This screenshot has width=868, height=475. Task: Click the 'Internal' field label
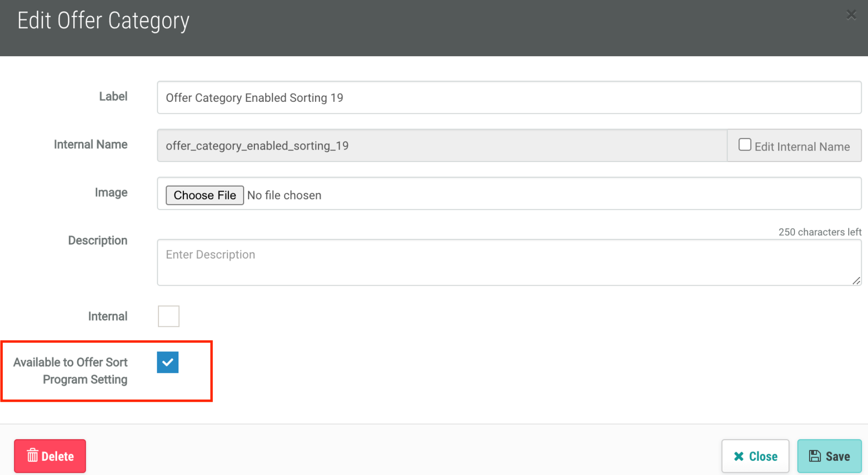pos(108,317)
